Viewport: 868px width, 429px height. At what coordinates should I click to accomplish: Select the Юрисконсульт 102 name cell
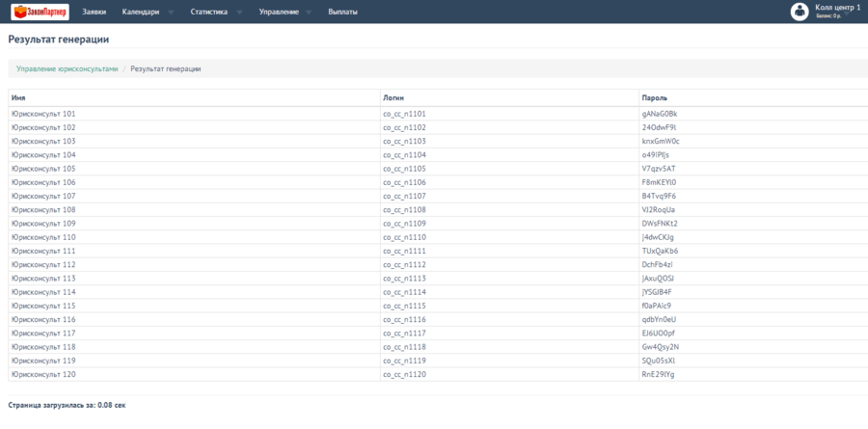coord(194,127)
